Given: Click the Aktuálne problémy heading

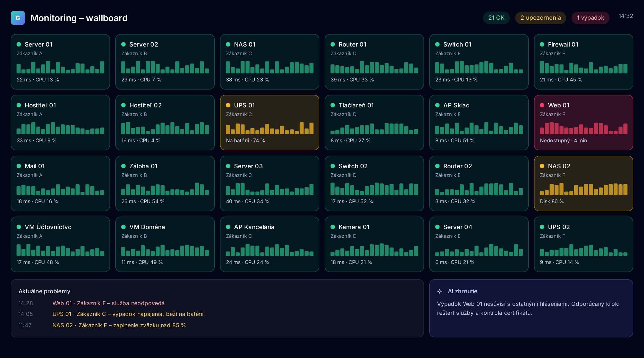Looking at the screenshot, I should 44,291.
